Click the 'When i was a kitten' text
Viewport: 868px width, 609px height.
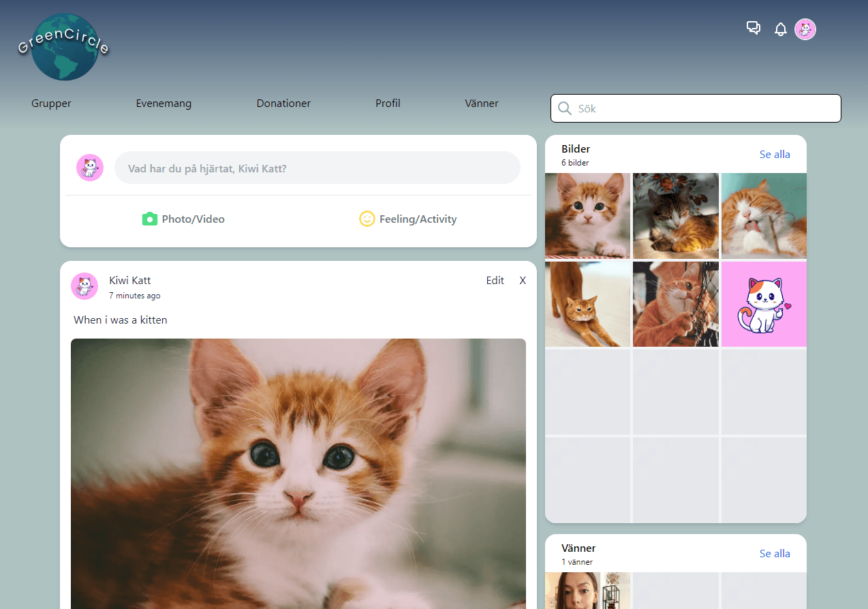[x=121, y=319]
